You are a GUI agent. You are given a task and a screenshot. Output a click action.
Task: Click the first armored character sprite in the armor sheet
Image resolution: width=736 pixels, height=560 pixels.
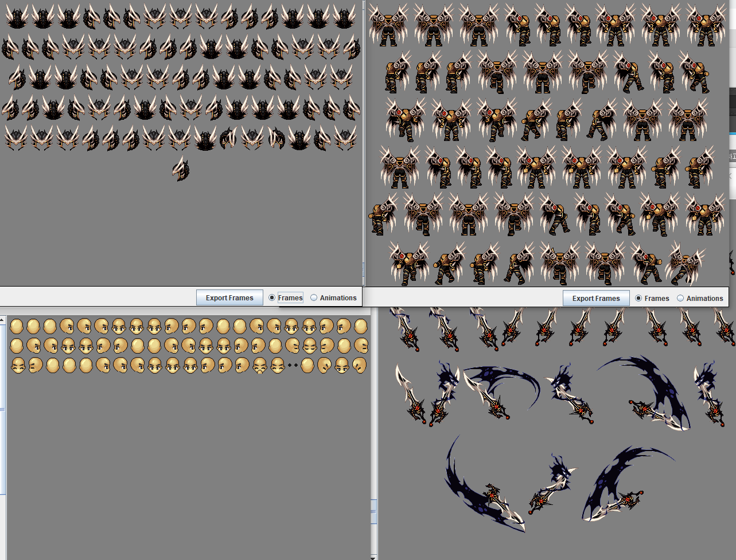click(x=388, y=26)
